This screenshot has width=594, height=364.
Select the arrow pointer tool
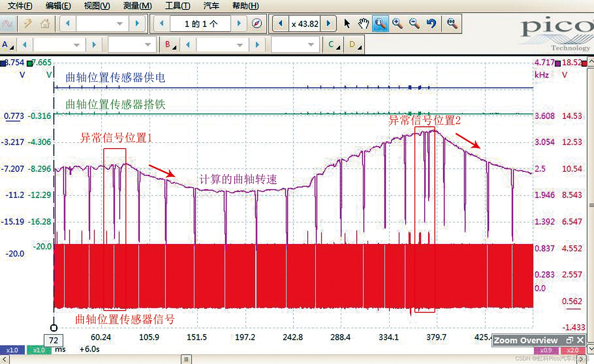(347, 23)
